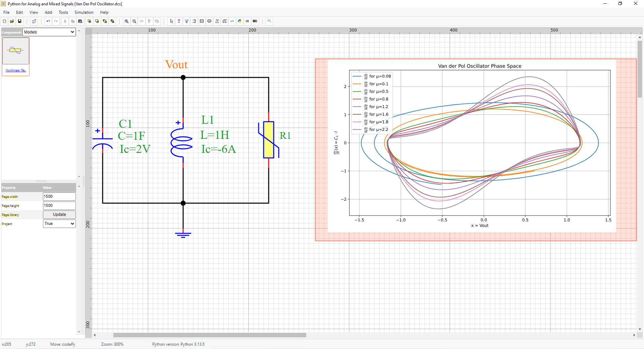644x349 pixels.
Task: Click the Zoom: 300% status entry
Action: coord(112,344)
